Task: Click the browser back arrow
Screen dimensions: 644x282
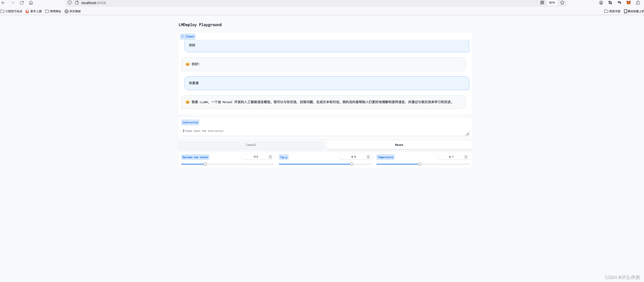Action: tap(4, 3)
